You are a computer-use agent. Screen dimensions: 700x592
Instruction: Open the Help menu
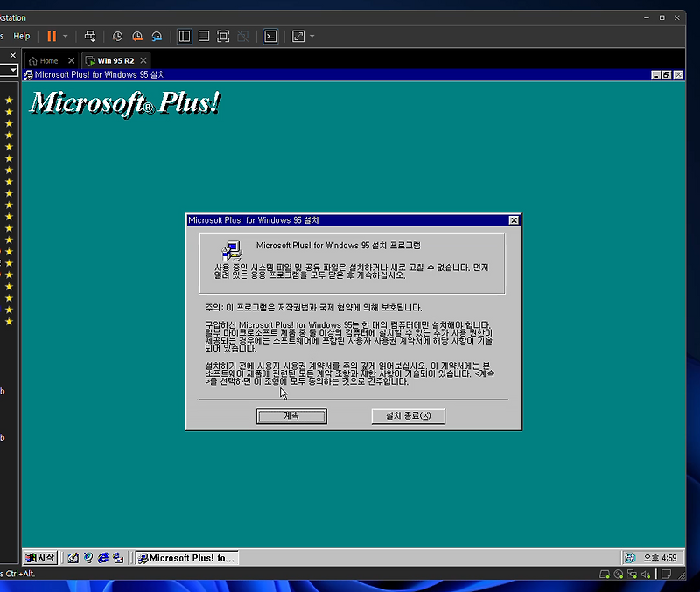tap(21, 36)
